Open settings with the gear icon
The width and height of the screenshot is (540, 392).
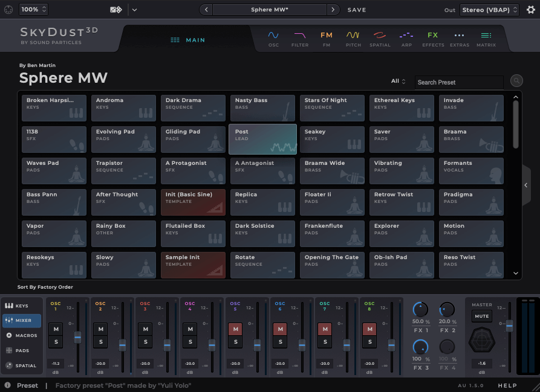click(530, 10)
